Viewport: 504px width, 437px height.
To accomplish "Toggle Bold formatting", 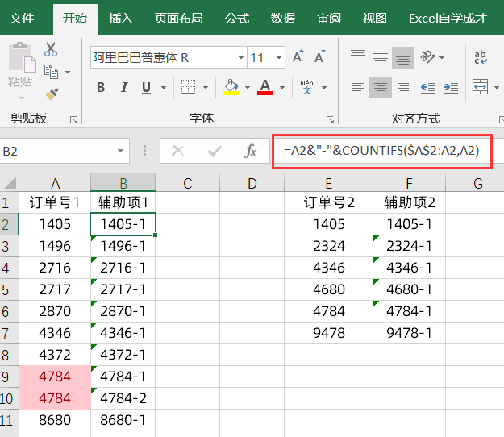I will point(101,87).
